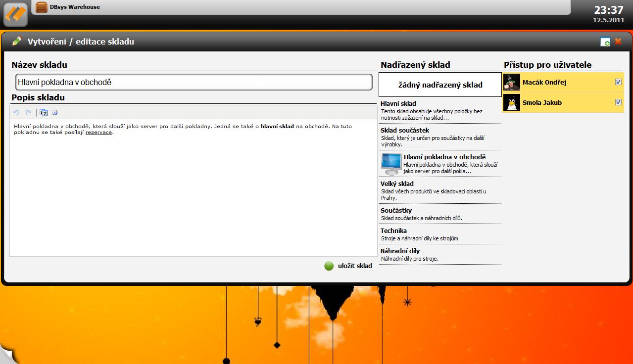
Task: Click the Název skladu text field
Action: pyautogui.click(x=194, y=83)
